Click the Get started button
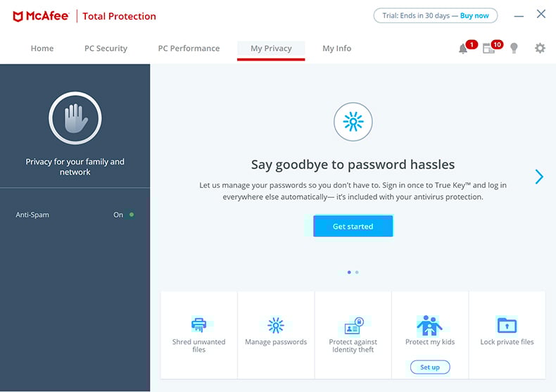The width and height of the screenshot is (556, 392). (353, 226)
